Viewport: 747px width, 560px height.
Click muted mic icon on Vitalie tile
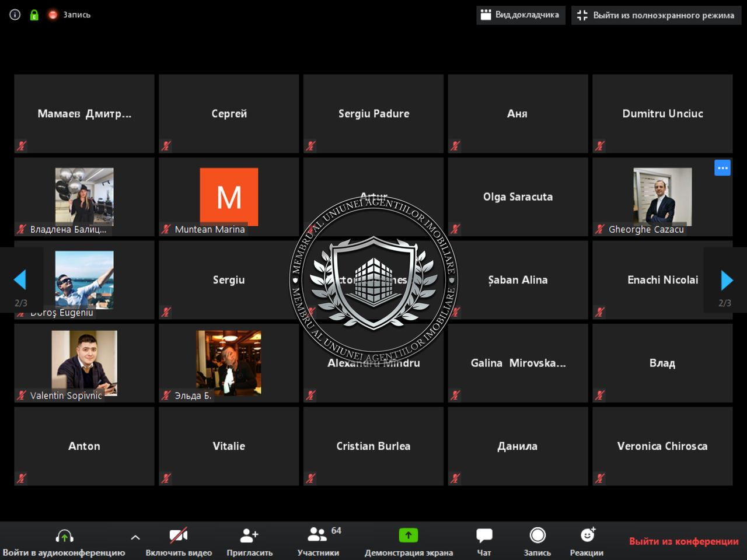click(x=166, y=478)
